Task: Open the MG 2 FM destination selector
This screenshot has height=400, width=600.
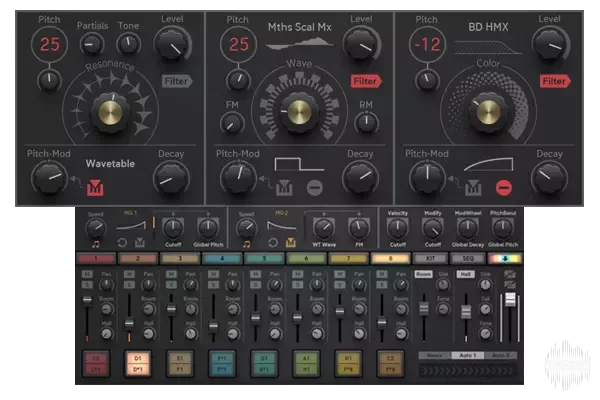Action: click(359, 245)
